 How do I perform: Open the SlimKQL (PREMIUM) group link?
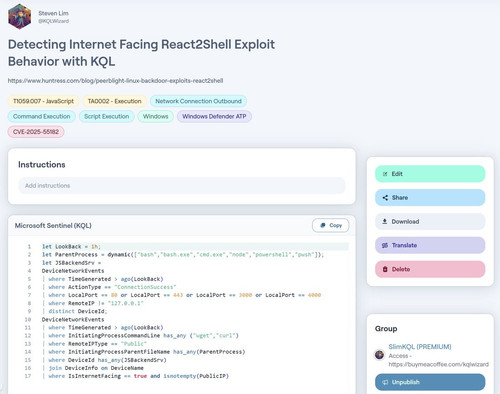[420, 347]
